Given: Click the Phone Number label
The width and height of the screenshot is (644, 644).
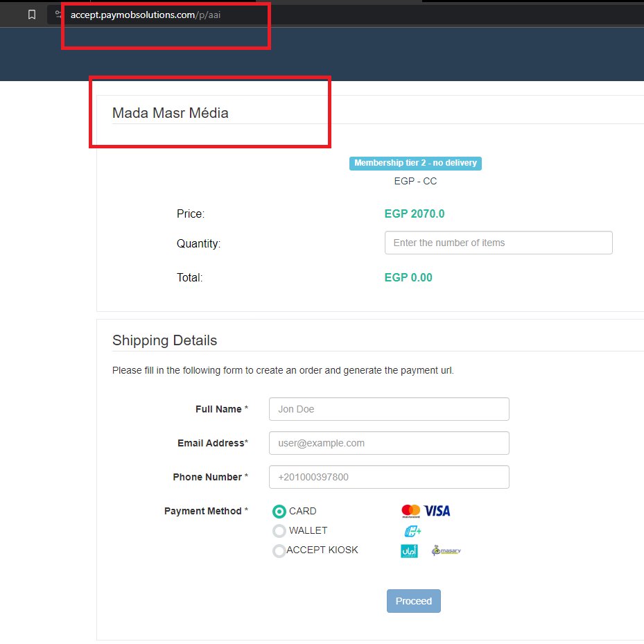Looking at the screenshot, I should point(210,477).
